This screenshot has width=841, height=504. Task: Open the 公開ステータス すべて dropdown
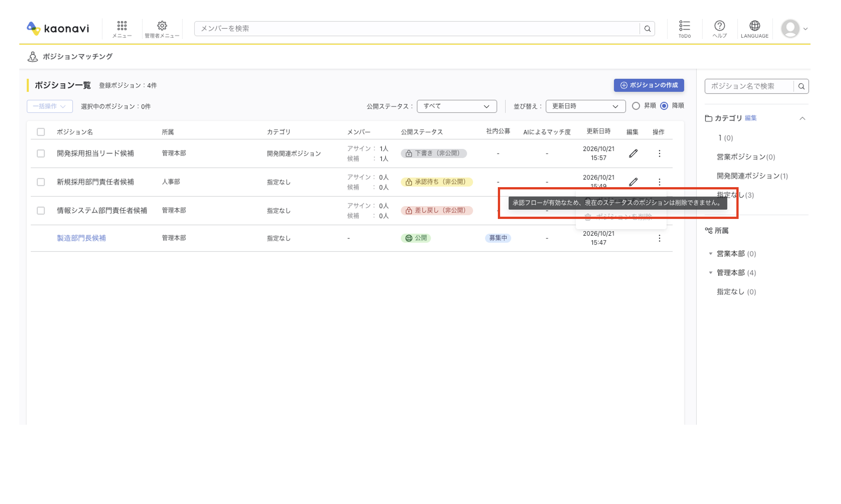click(456, 106)
